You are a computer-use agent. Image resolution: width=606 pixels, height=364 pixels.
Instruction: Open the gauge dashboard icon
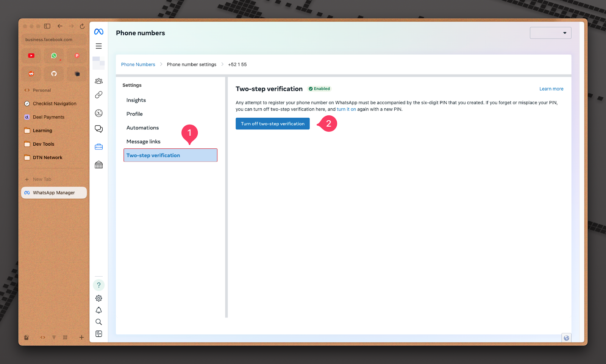(x=98, y=113)
